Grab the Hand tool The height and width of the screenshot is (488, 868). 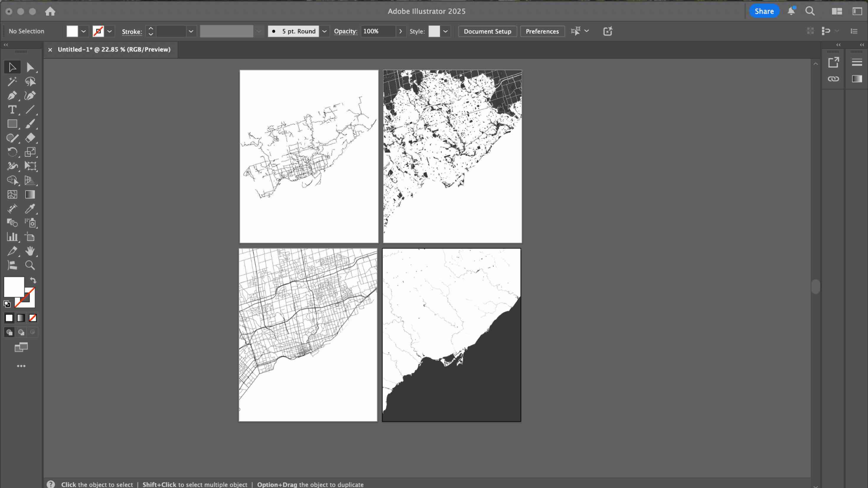(31, 251)
